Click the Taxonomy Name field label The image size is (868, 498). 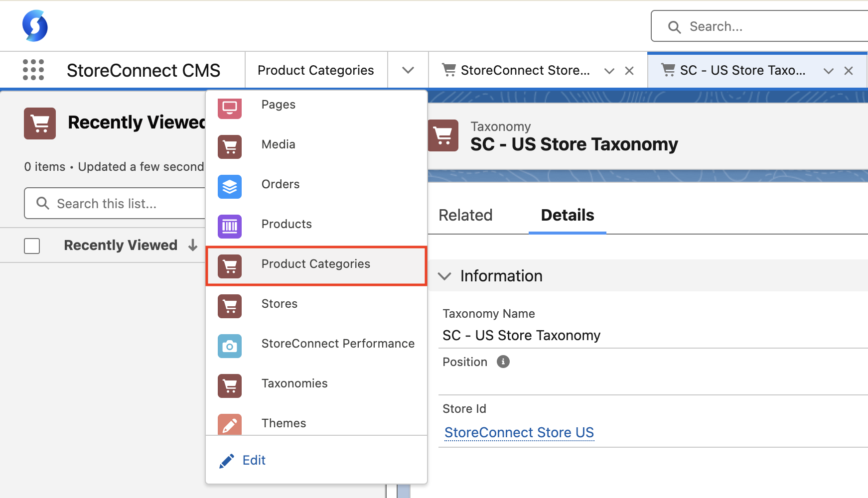pyautogui.click(x=489, y=313)
